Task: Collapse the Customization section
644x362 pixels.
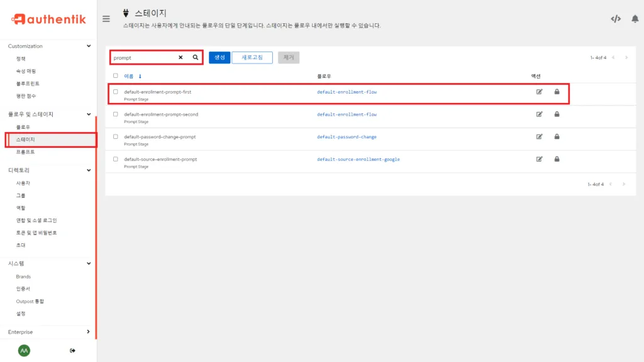Action: [x=89, y=46]
